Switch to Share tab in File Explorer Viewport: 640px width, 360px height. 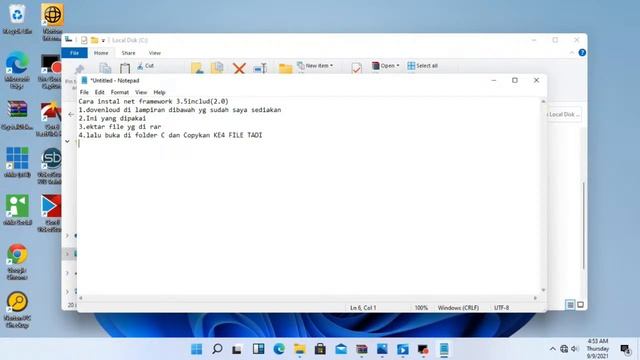[x=128, y=53]
